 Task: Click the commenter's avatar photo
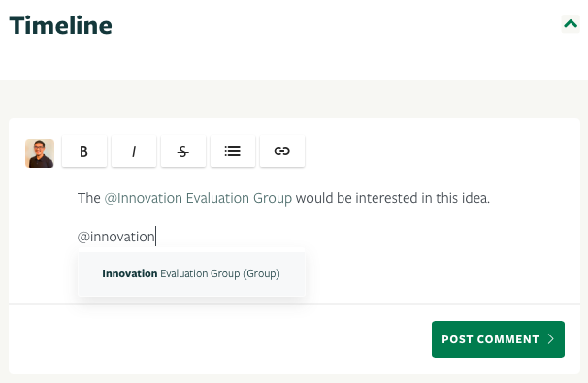[x=40, y=153]
